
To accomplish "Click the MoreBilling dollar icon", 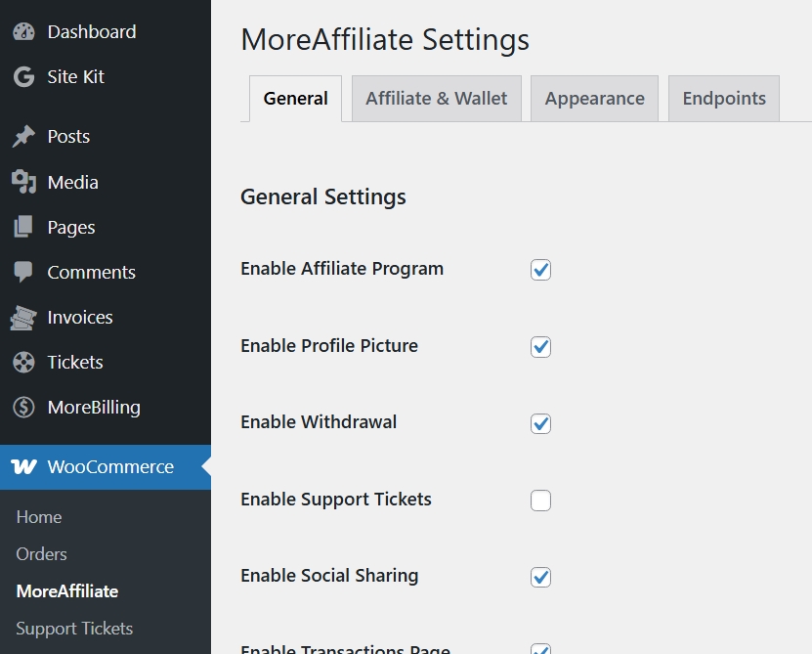I will pos(23,408).
